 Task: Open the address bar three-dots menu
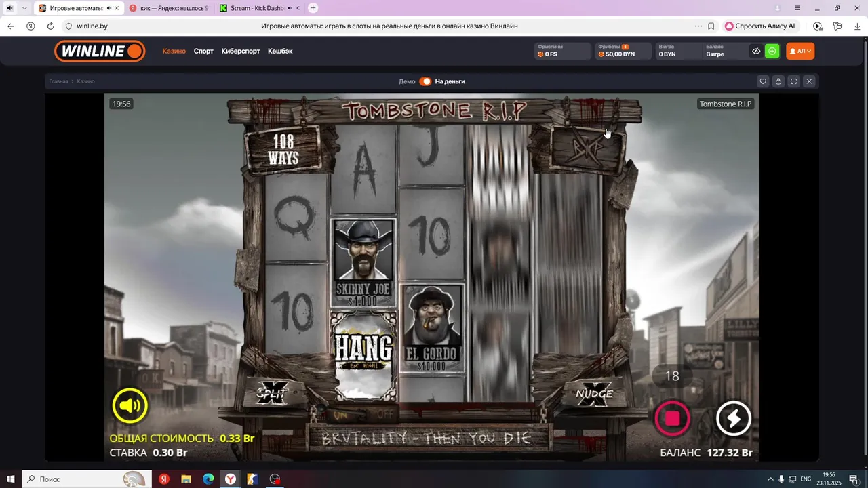[x=698, y=26]
